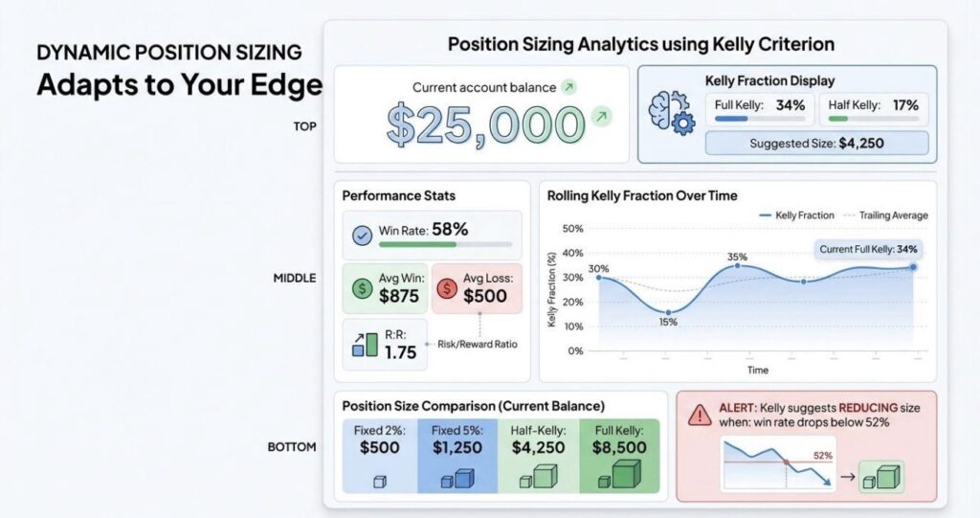Click the Suggested Size $4,250 bar
This screenshot has height=518, width=980.
[x=817, y=144]
